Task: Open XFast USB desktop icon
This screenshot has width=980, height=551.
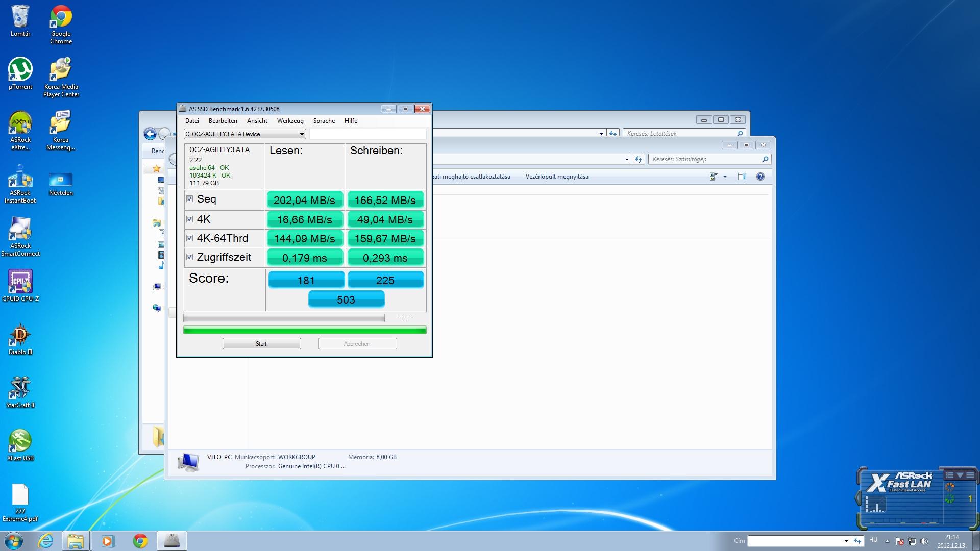Action: (x=20, y=442)
